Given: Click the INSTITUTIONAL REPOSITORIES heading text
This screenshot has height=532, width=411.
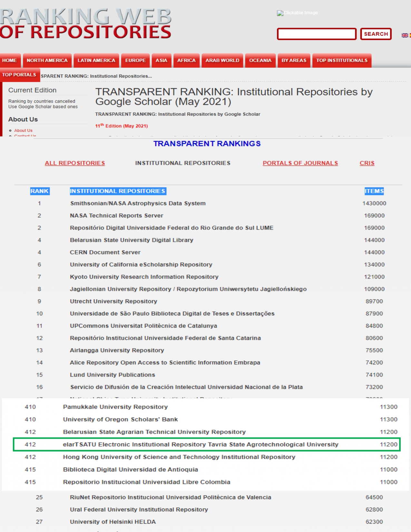Looking at the screenshot, I should 183,163.
